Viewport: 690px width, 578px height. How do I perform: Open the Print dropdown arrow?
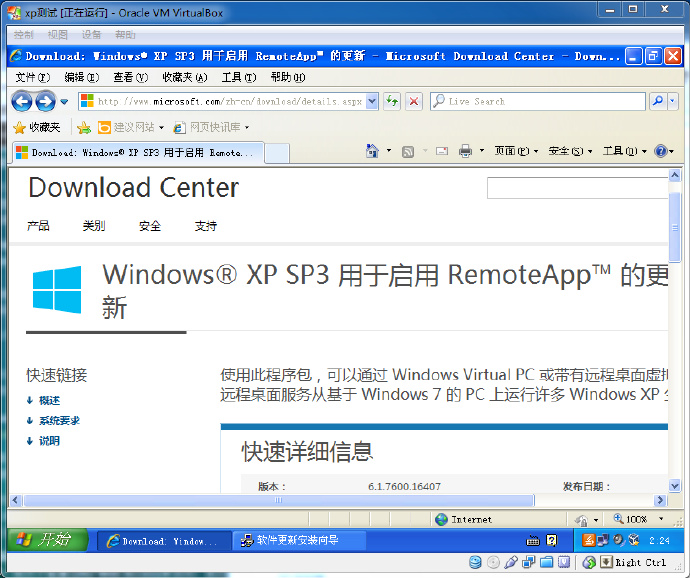coord(482,151)
